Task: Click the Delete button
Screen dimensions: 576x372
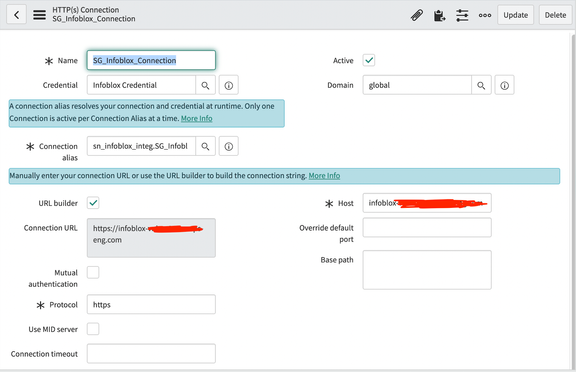Action: tap(555, 15)
